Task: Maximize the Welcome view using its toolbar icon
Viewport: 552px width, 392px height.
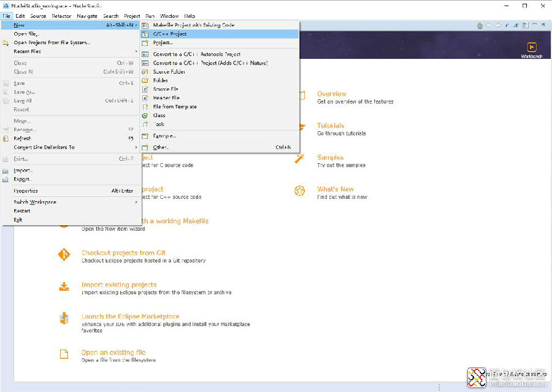Action: (543, 25)
